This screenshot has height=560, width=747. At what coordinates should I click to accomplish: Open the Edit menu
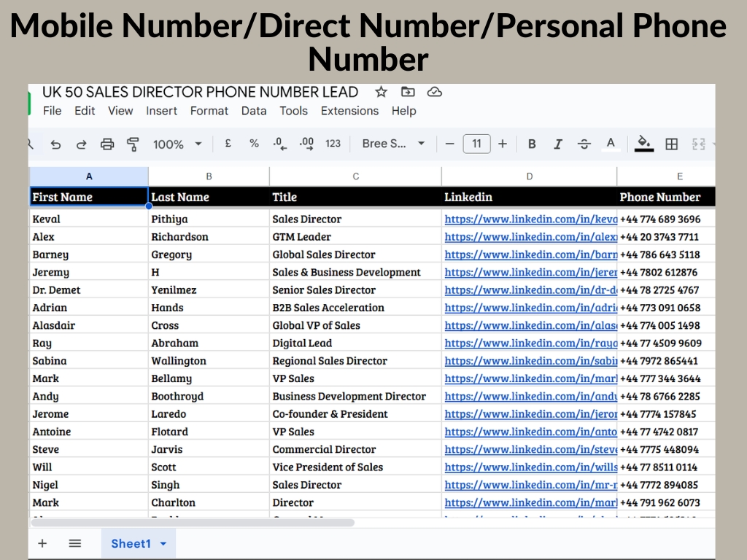[x=85, y=111]
